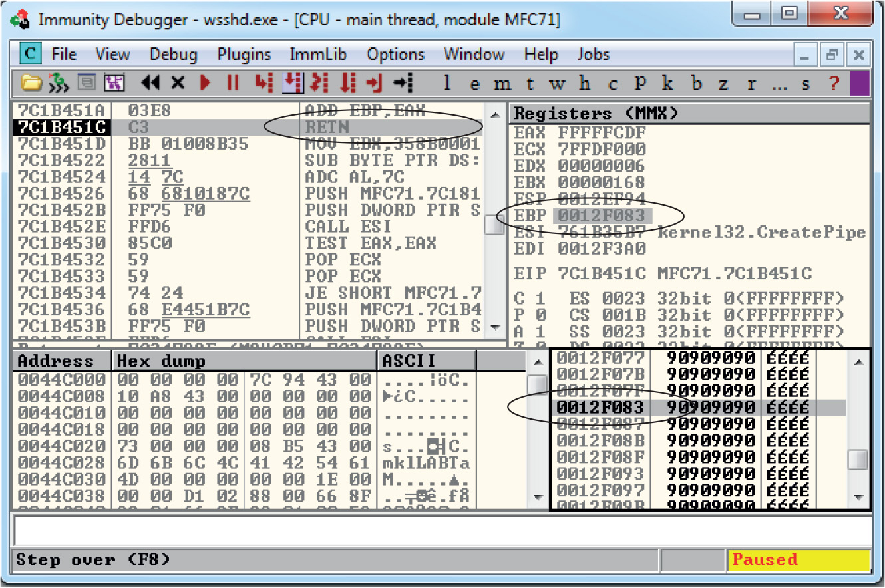
Task: Click the yellow Paused status indicator
Action: [x=798, y=560]
